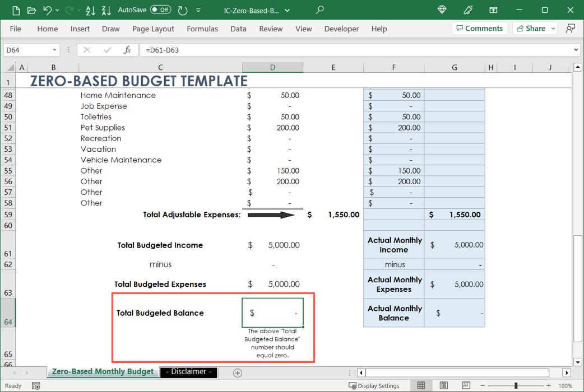
Task: Select the Total Budgeted Balance cell in column D
Action: pyautogui.click(x=272, y=312)
